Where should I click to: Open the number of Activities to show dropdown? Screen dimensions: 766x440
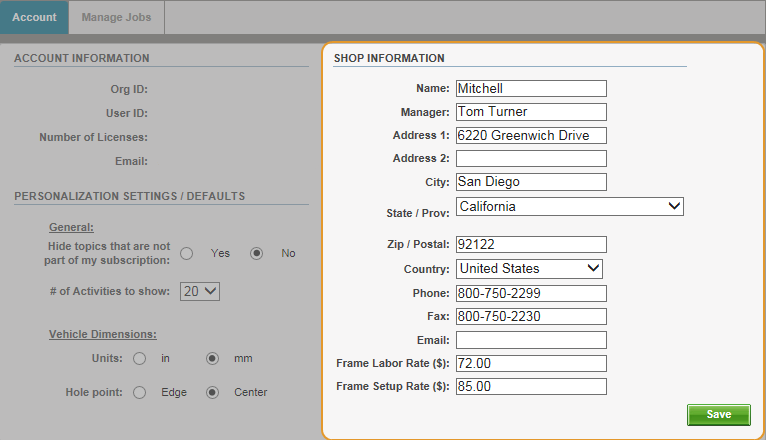tap(200, 292)
